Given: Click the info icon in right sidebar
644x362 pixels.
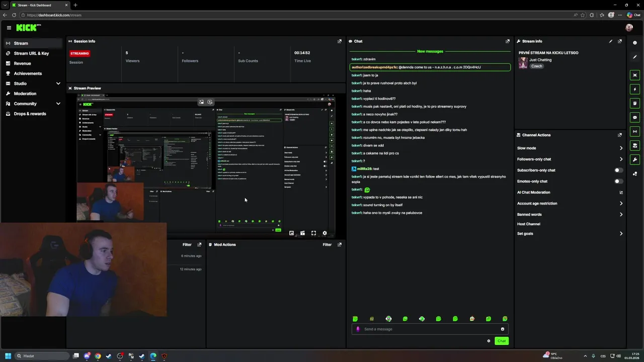Looking at the screenshot, I should [635, 43].
